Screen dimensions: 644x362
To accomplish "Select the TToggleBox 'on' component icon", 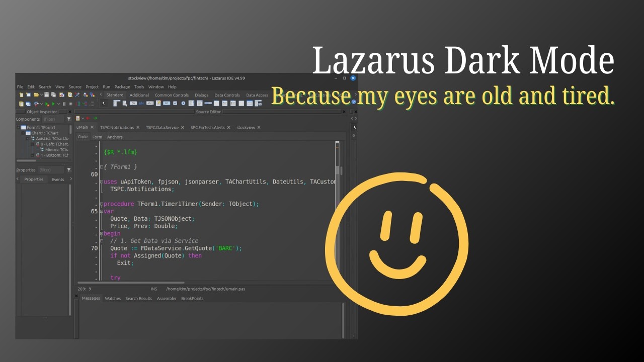I will tap(167, 103).
